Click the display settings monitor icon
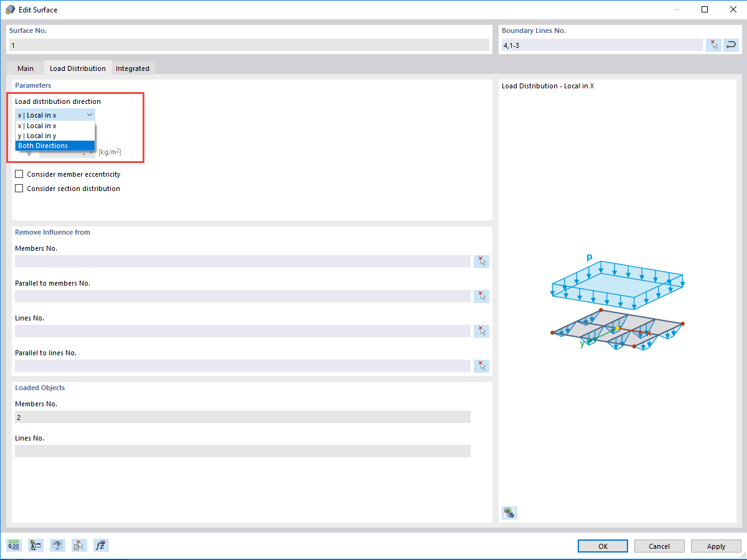This screenshot has width=747, height=560. click(x=57, y=546)
